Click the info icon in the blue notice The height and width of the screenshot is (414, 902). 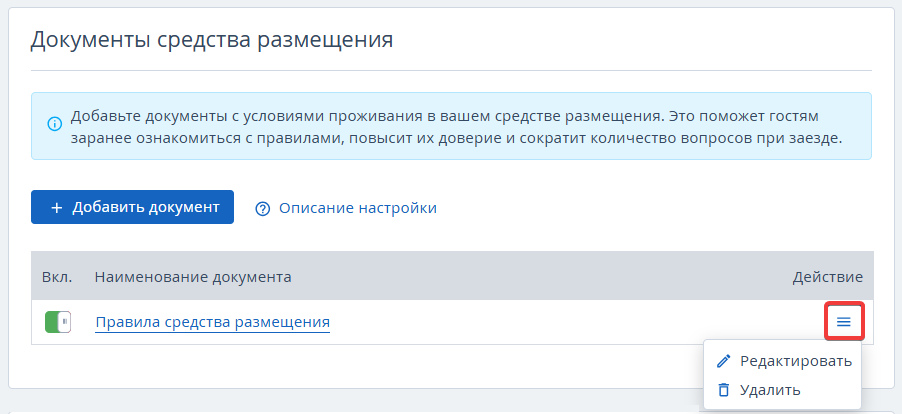[x=55, y=125]
